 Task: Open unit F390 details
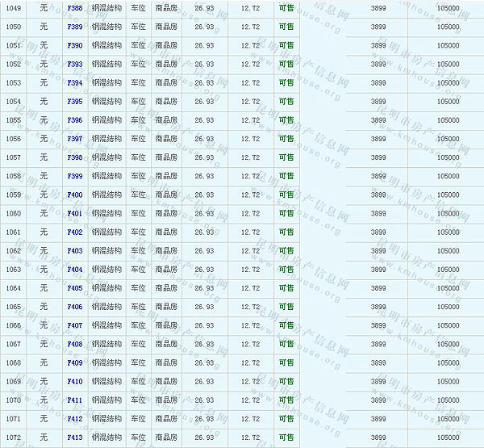(75, 45)
